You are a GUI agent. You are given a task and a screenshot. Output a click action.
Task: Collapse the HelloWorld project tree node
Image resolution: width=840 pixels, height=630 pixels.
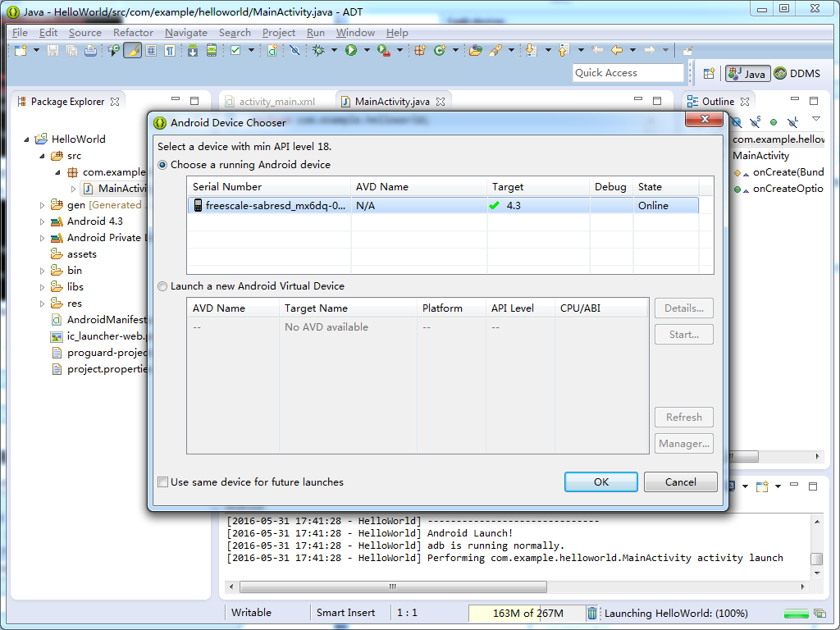26,139
